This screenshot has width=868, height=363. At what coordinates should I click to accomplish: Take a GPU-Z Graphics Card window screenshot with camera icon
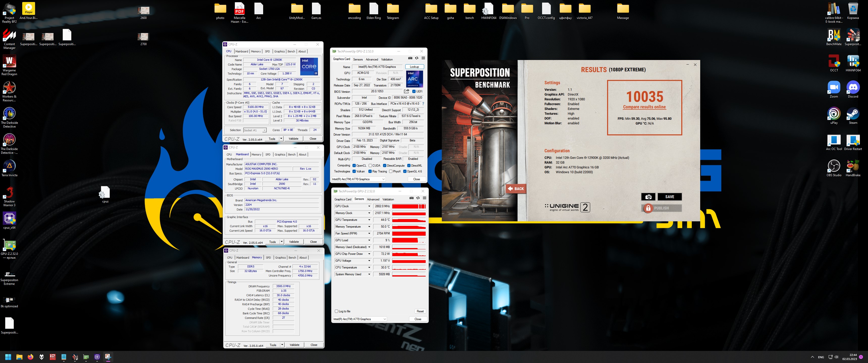[x=410, y=58]
